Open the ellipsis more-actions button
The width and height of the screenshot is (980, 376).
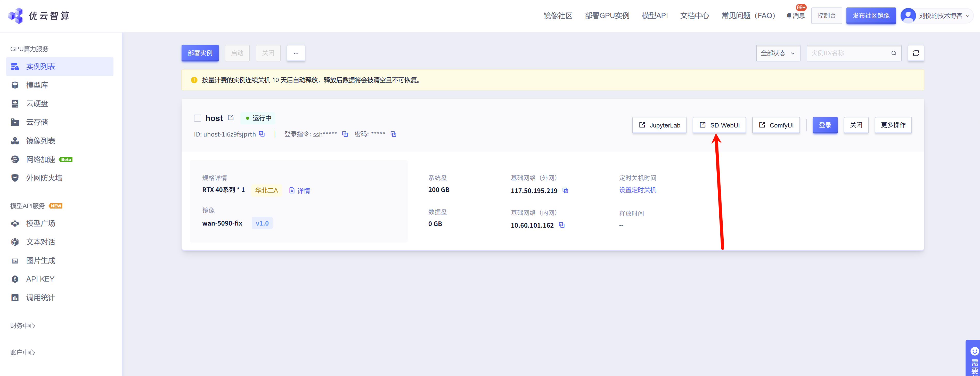296,53
